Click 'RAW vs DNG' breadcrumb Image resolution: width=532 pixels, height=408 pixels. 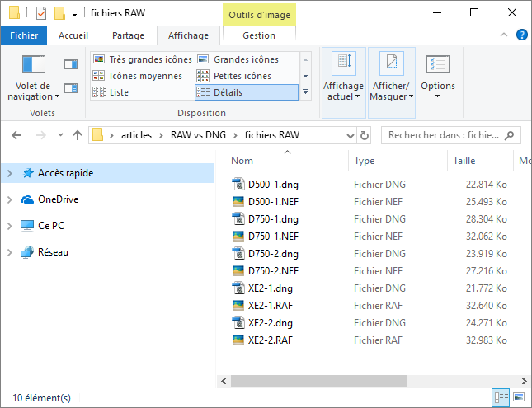pos(198,135)
